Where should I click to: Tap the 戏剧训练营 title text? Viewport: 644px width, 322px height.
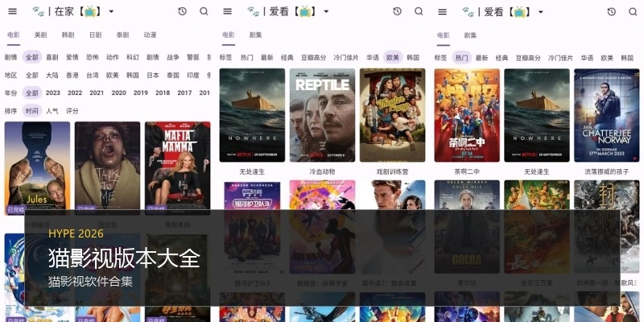pos(393,171)
